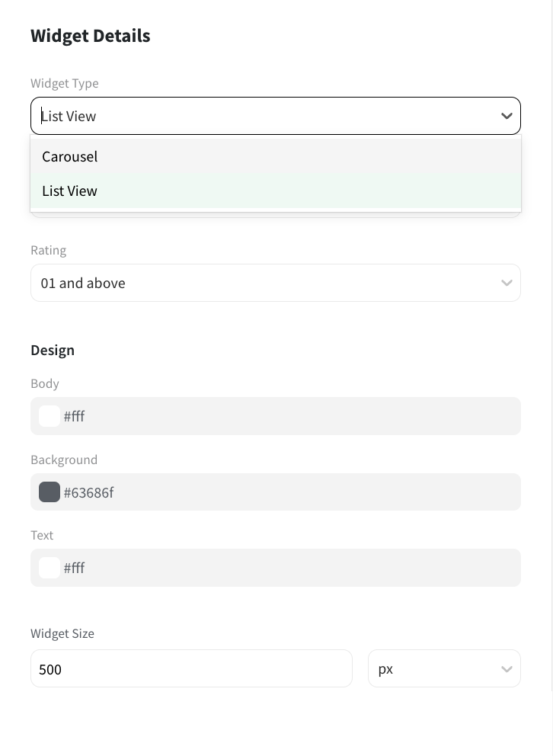
Task: Choose List View from the dropdown list
Action: point(70,191)
